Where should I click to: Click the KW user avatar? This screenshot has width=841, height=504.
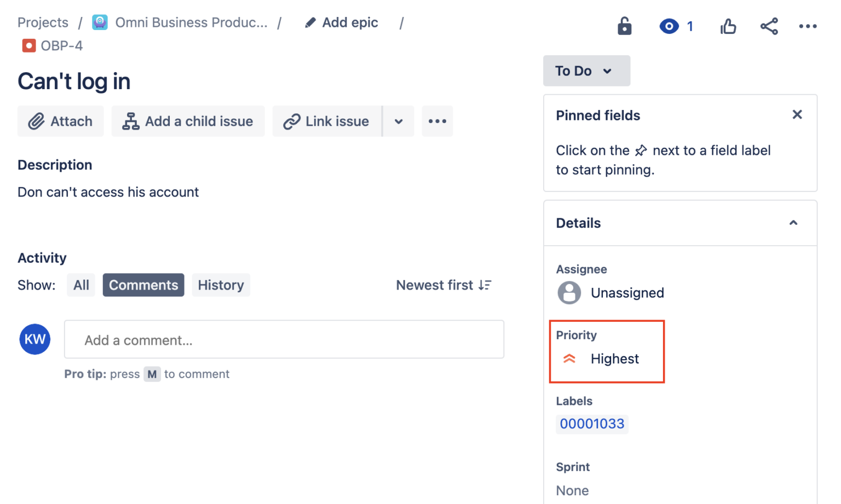point(34,339)
